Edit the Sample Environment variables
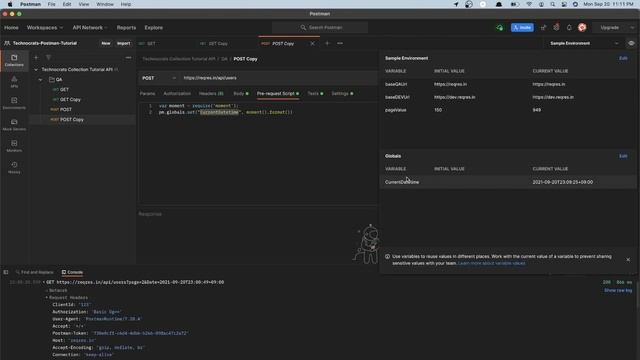Viewport: 640px width, 360px height. [x=623, y=58]
